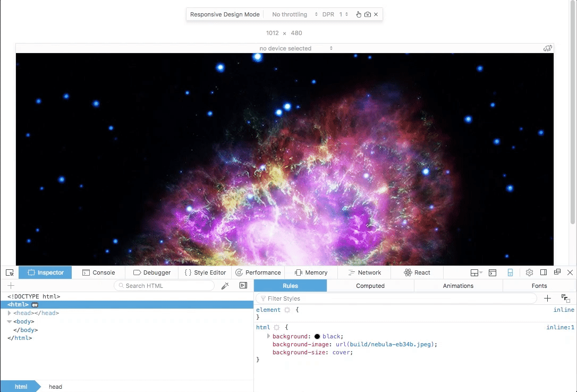This screenshot has height=392, width=577.
Task: Grab a color with the eyedropper icon
Action: (225, 286)
